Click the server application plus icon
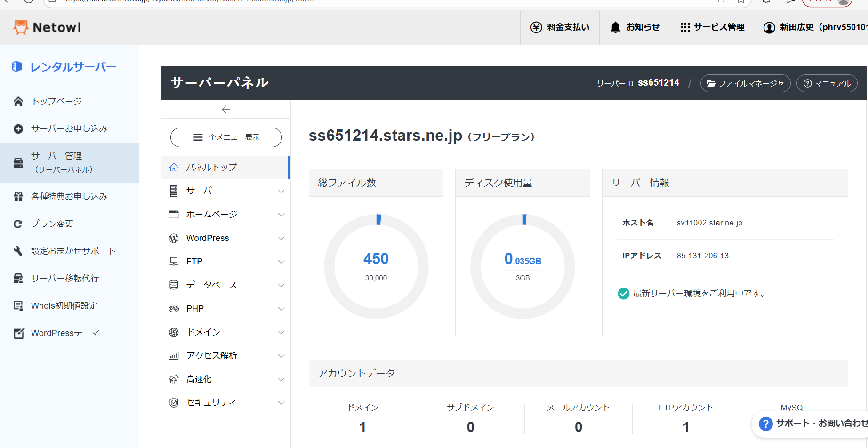Screen dimensions: 868x448 [18, 129]
